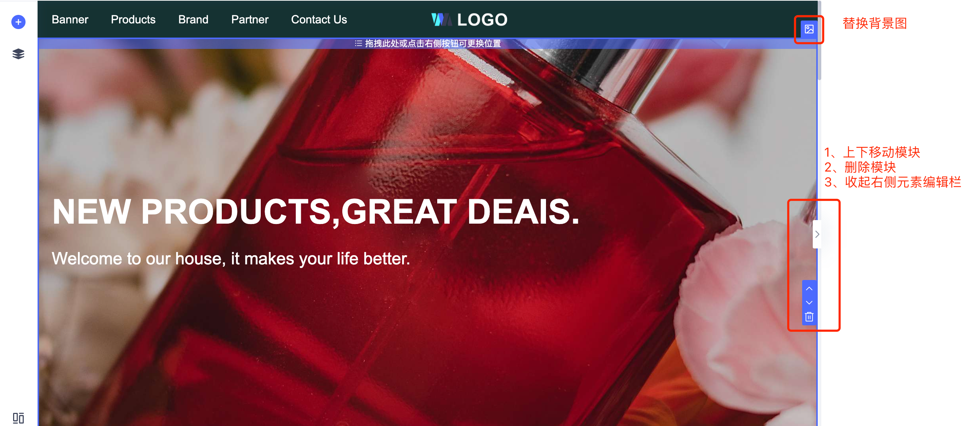
Task: Select the Partner navigation link
Action: 250,20
